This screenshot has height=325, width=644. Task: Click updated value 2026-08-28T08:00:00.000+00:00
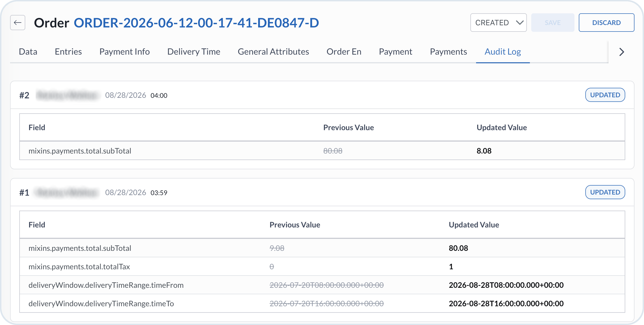pos(506,285)
